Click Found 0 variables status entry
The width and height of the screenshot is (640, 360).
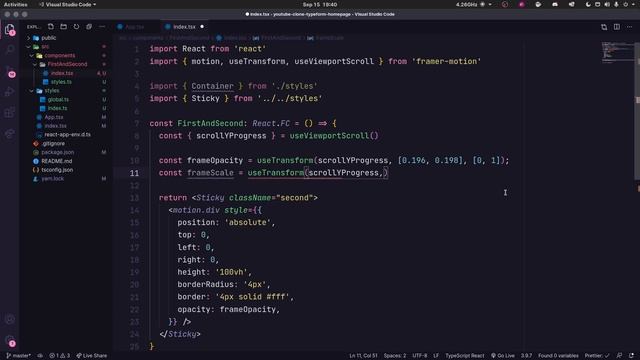558,356
